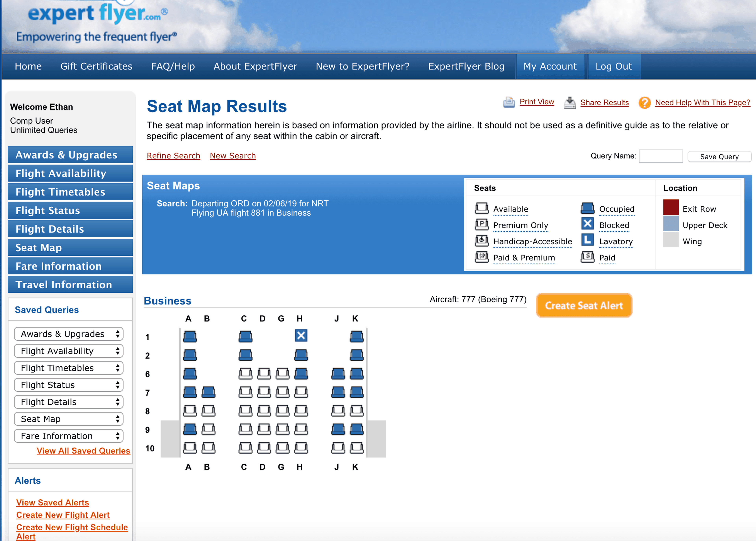
Task: Open the Fare Information saved queries dropdown
Action: (69, 436)
